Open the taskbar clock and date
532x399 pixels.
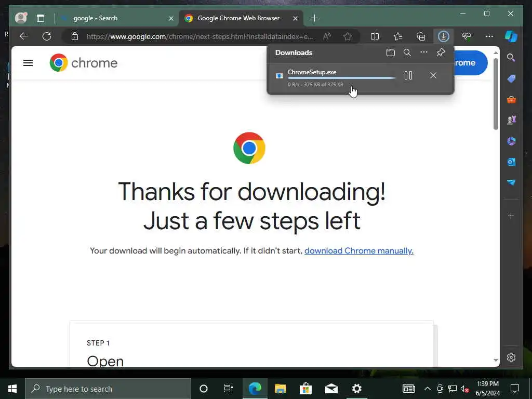click(x=487, y=389)
